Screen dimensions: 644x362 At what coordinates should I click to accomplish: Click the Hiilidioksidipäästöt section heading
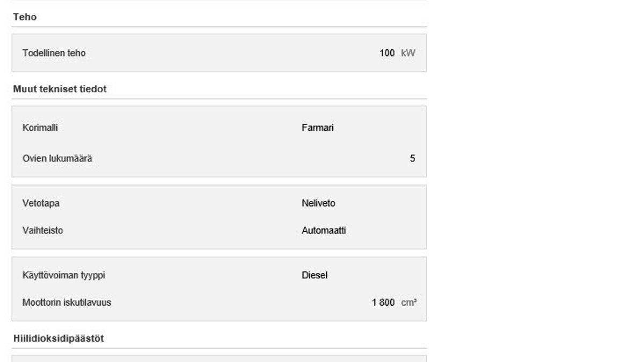(x=58, y=338)
